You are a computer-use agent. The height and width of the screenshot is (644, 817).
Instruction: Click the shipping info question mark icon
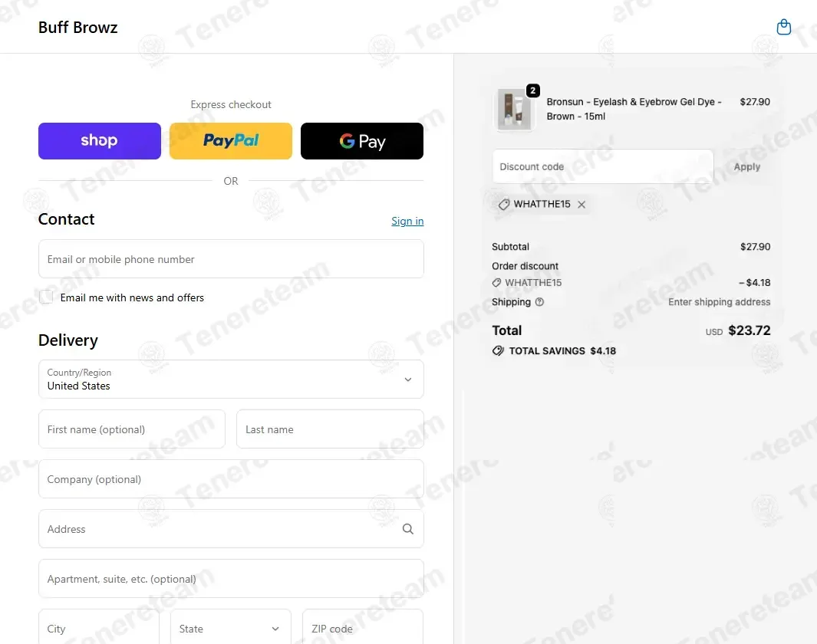click(x=539, y=302)
